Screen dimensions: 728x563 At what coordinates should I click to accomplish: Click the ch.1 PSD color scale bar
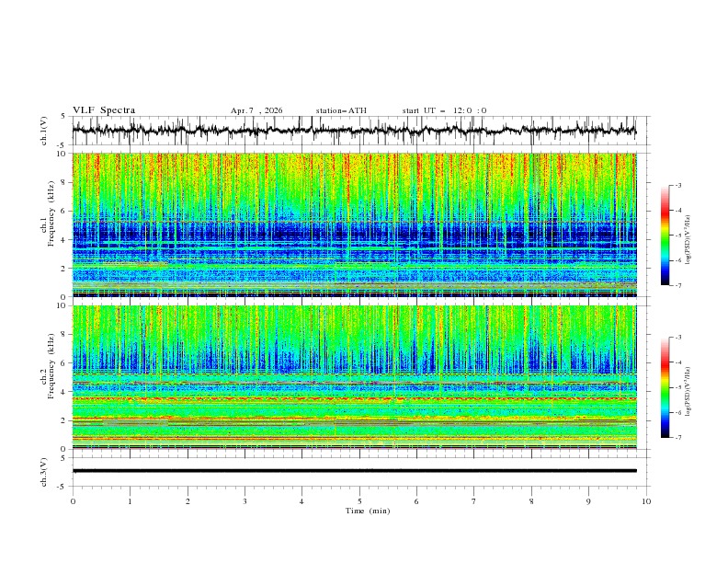tap(665, 236)
